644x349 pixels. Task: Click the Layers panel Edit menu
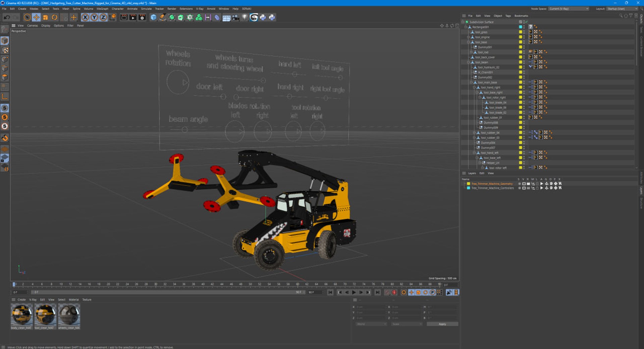pos(482,173)
